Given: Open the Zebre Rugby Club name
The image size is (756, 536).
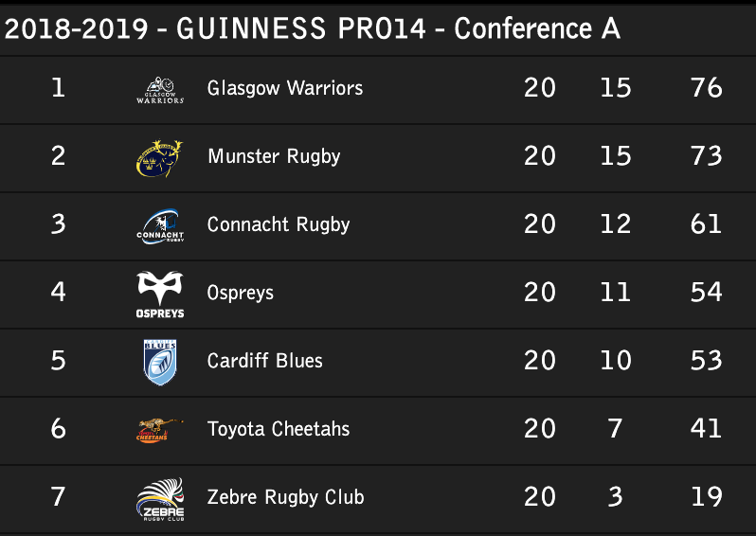Looking at the screenshot, I should [285, 498].
